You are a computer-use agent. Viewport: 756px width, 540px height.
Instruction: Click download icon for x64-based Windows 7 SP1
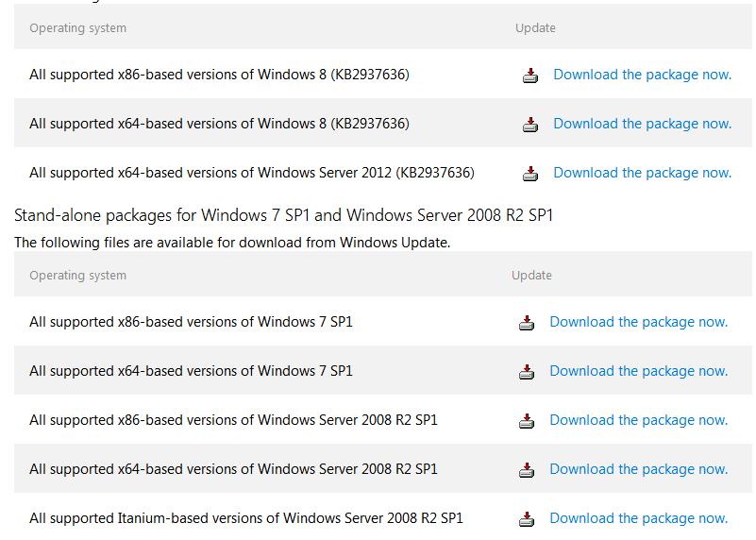click(527, 372)
